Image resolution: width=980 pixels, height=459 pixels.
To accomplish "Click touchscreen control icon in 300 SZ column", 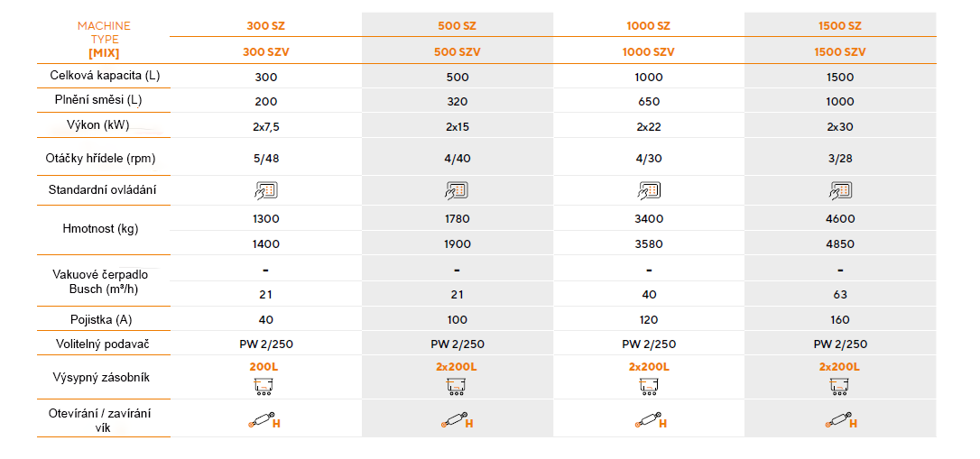I will [x=266, y=190].
